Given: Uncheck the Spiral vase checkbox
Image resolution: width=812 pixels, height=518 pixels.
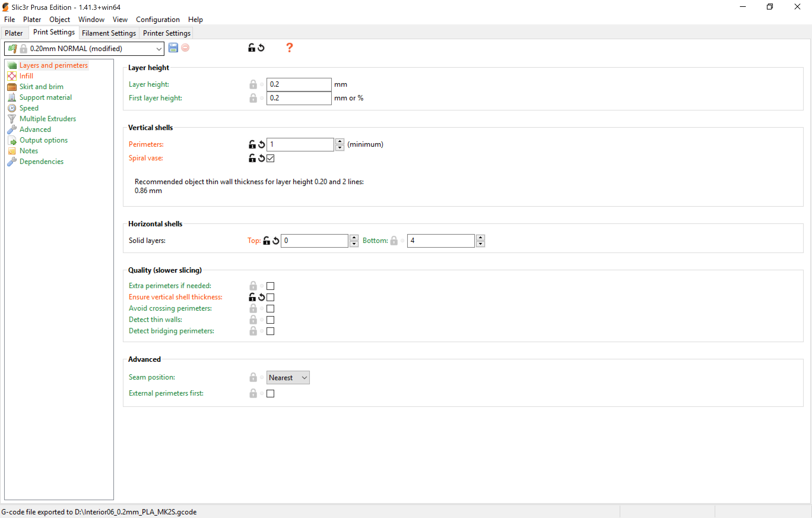Looking at the screenshot, I should click(270, 158).
